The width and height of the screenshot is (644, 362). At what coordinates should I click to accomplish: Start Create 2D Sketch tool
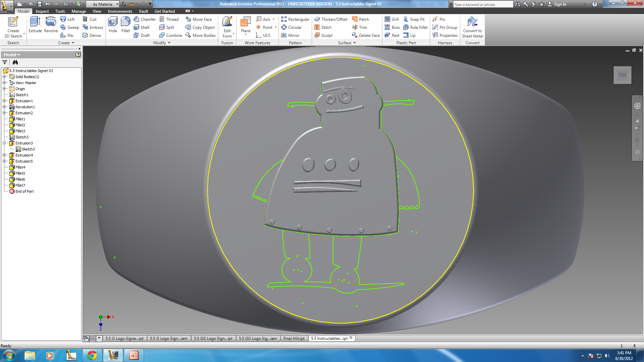[13, 27]
